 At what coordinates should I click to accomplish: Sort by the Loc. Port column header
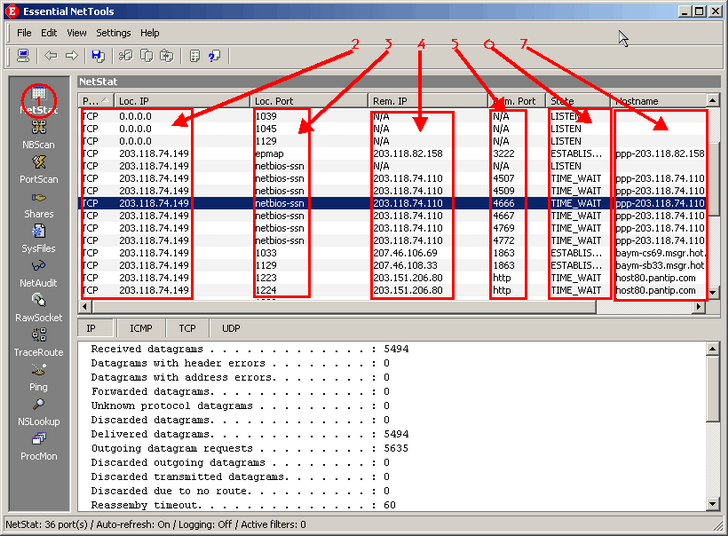pyautogui.click(x=309, y=101)
